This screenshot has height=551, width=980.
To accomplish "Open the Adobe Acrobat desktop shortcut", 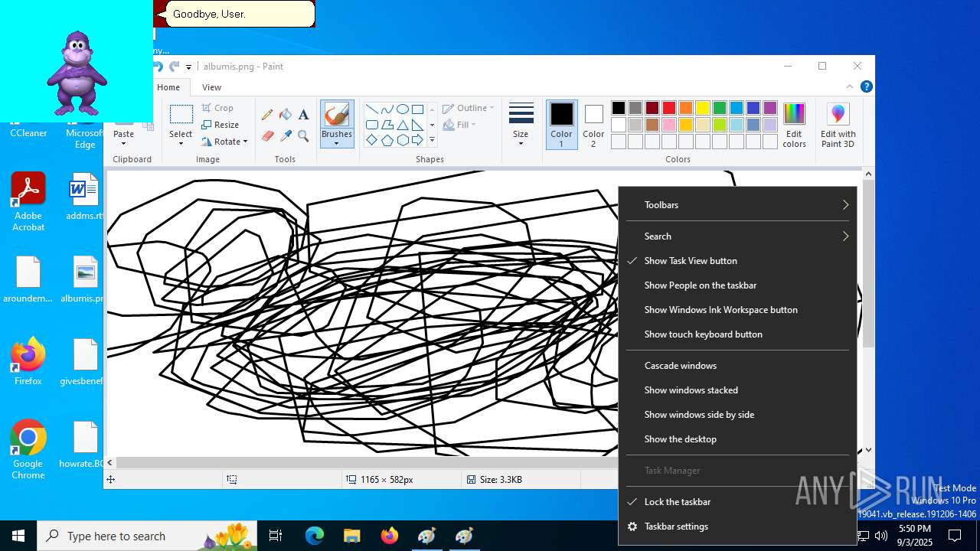I will click(28, 202).
